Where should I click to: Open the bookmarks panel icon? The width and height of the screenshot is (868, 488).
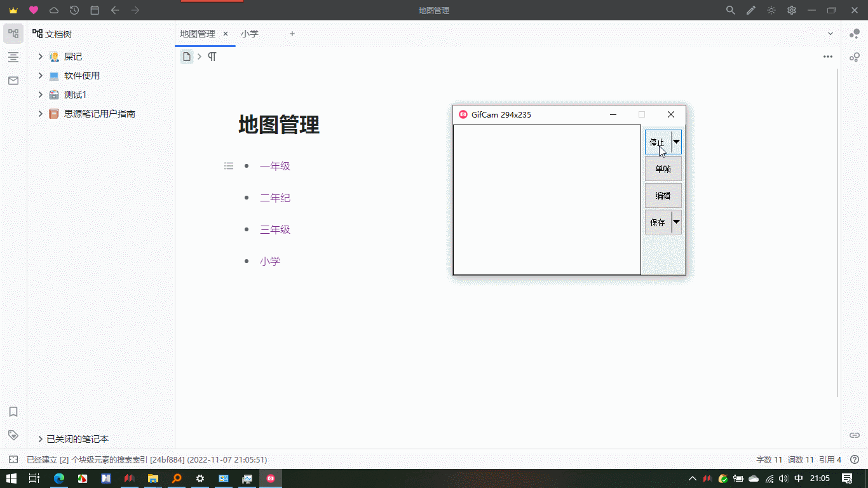[x=13, y=412]
